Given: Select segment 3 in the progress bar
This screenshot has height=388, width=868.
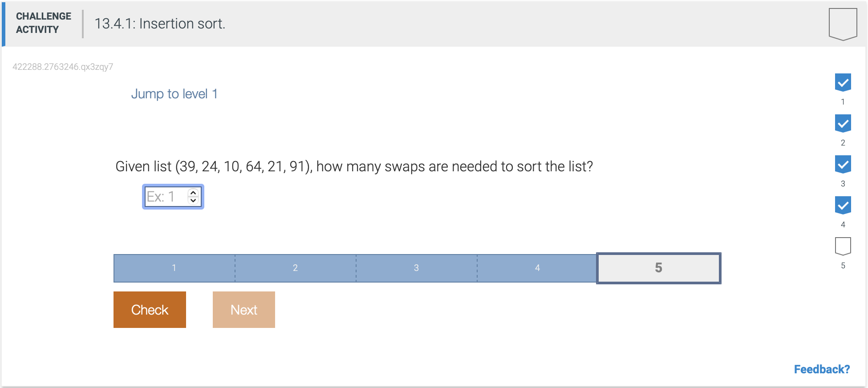Looking at the screenshot, I should click(x=416, y=267).
